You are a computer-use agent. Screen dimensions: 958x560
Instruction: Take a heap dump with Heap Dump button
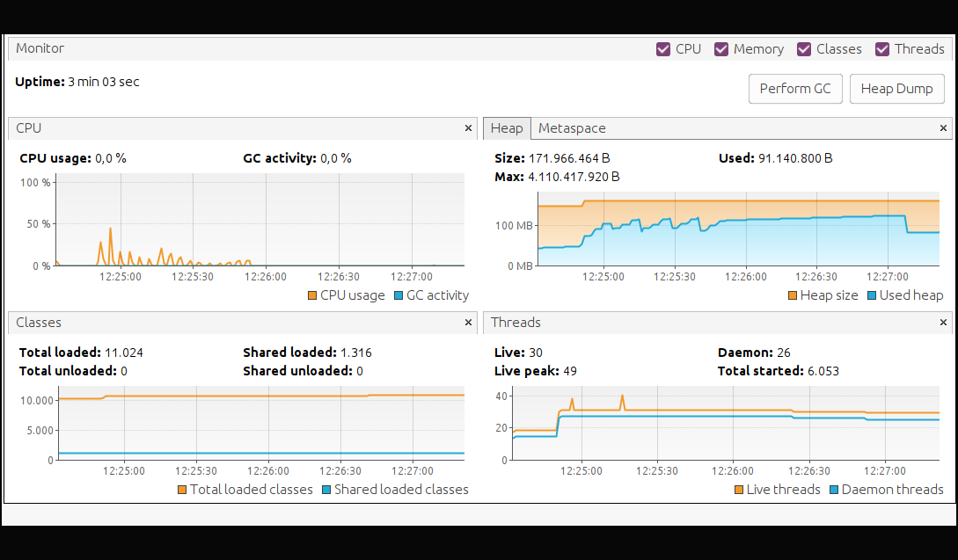click(x=896, y=89)
